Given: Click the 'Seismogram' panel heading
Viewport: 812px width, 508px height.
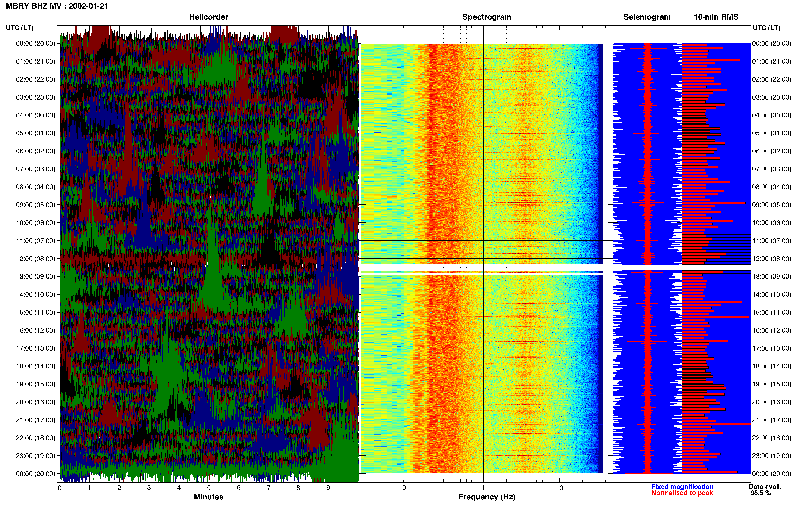Looking at the screenshot, I should click(647, 17).
